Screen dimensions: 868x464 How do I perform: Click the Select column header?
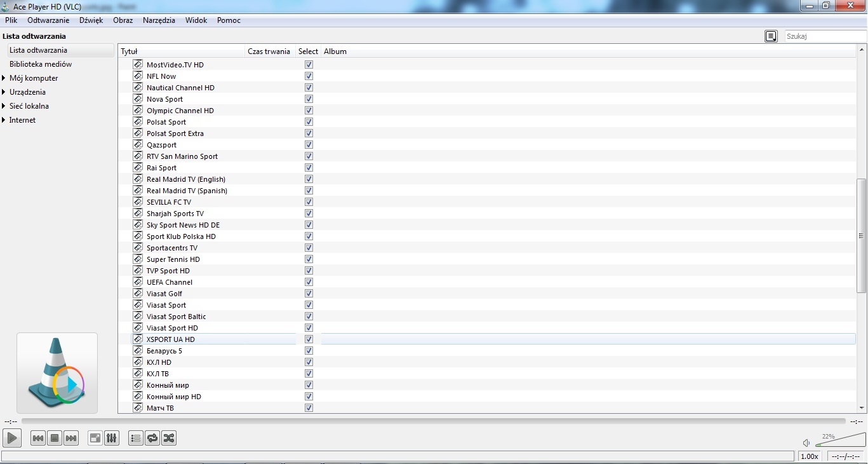(309, 51)
